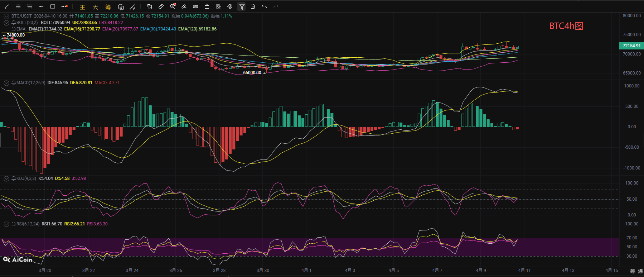Toggle the BOLL indicator alert bell
The height and width of the screenshot is (277, 644).
pos(14,23)
